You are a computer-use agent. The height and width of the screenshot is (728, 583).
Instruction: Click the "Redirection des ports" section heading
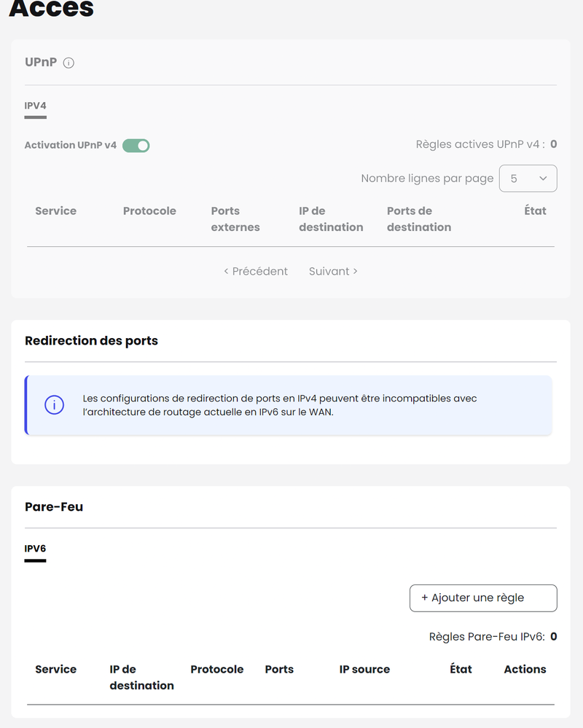(90, 340)
